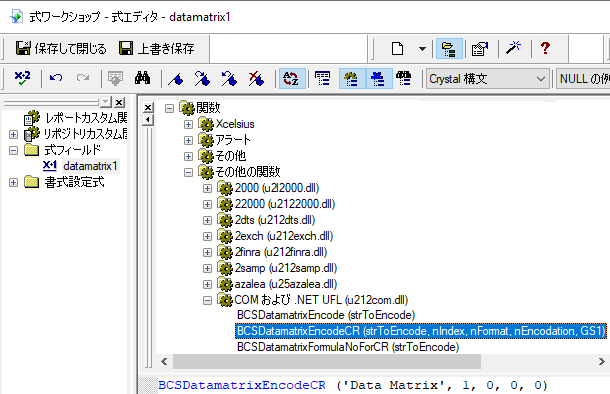This screenshot has height=394, width=610.
Task: Open the Crystal syntax dropdown
Action: point(488,79)
